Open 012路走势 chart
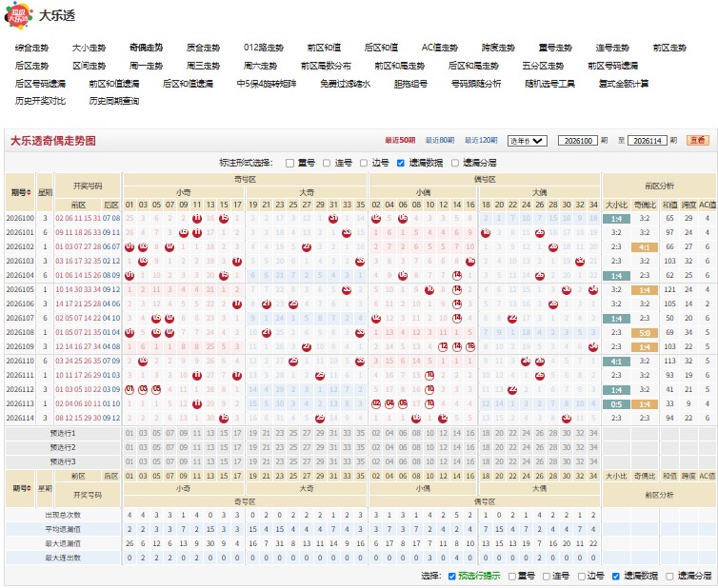The image size is (718, 588). pyautogui.click(x=263, y=48)
